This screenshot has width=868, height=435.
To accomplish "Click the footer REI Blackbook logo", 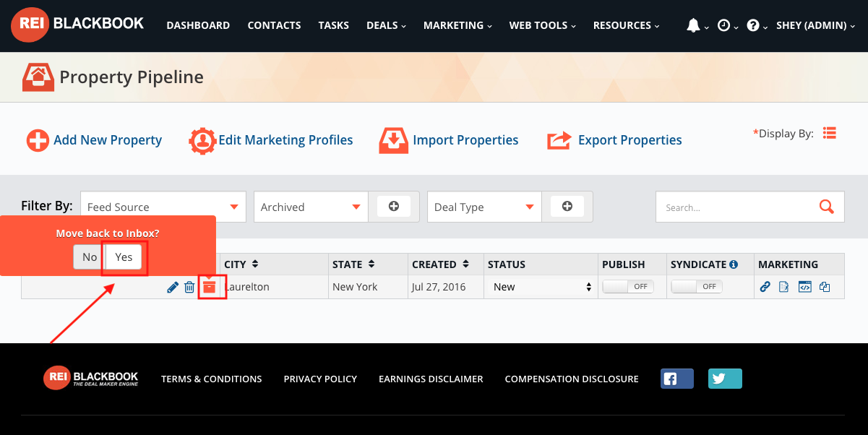I will pos(90,378).
